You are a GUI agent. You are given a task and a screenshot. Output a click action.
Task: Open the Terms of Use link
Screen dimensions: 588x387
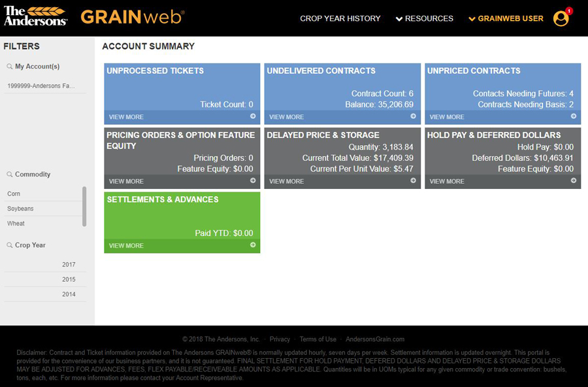318,339
